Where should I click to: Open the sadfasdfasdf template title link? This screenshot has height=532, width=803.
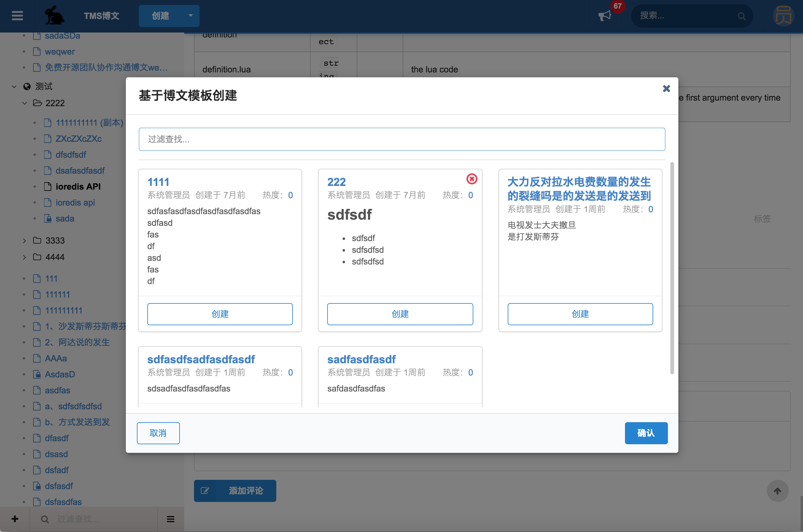pyautogui.click(x=362, y=359)
